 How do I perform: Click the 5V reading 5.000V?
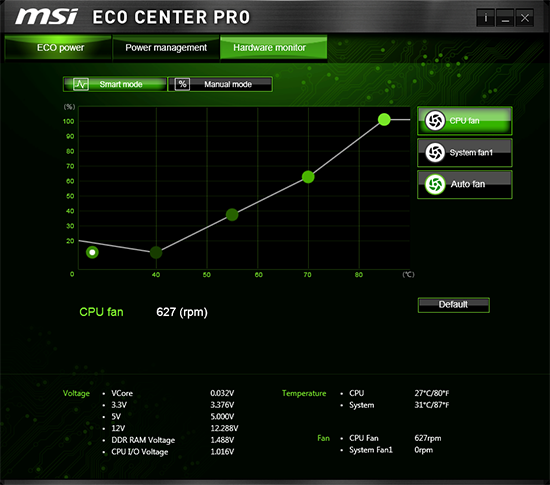point(222,417)
